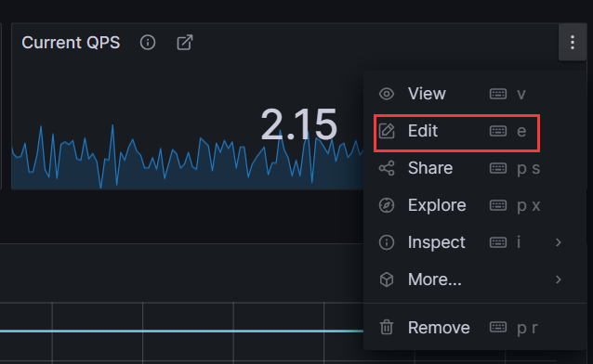Click the Current QPS panel title
The width and height of the screenshot is (593, 364).
pyautogui.click(x=71, y=43)
